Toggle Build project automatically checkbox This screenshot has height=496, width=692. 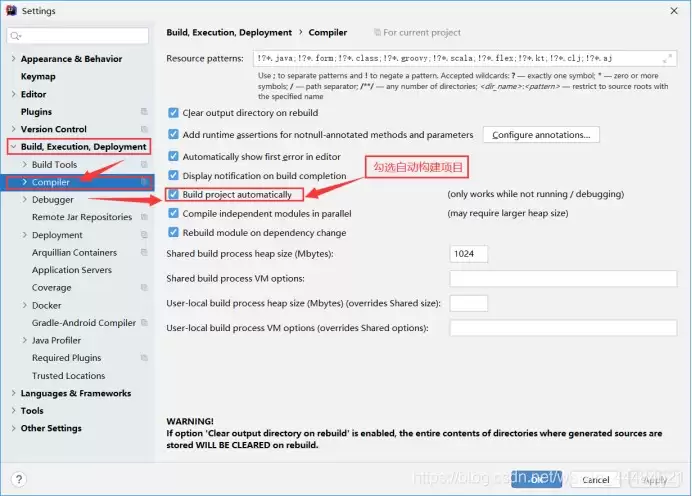tap(173, 194)
